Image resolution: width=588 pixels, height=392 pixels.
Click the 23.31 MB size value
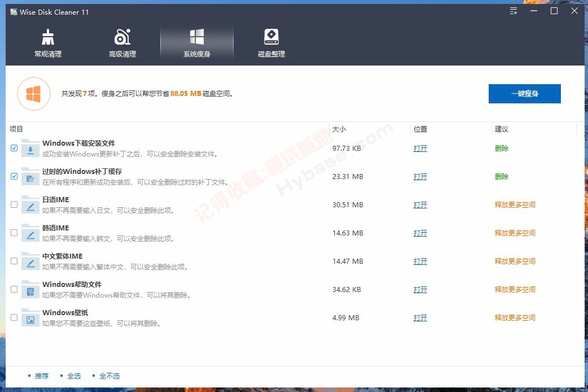click(x=348, y=176)
